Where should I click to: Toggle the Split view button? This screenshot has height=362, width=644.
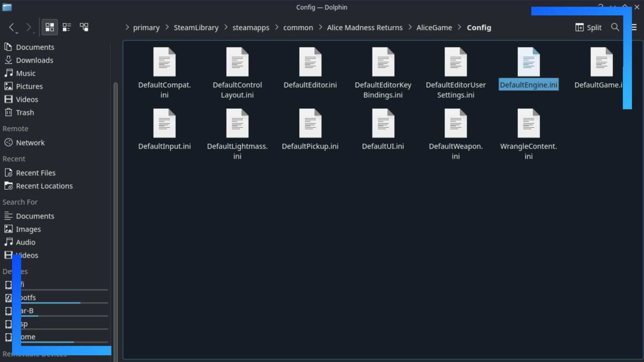(588, 27)
